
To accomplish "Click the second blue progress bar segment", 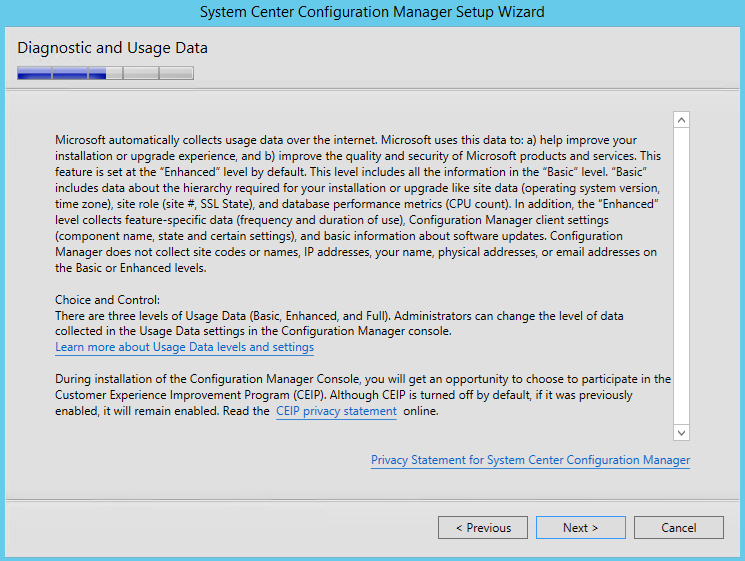I will coord(70,73).
